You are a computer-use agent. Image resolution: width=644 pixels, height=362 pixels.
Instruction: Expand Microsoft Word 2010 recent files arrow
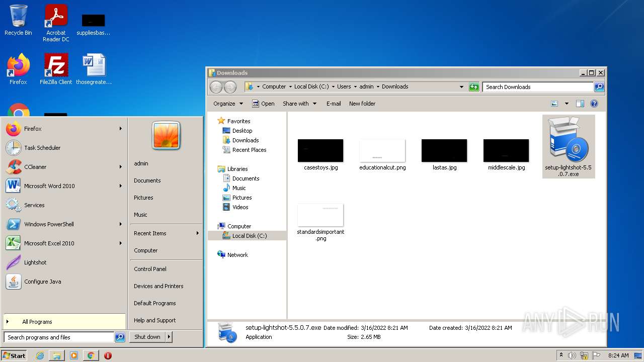click(121, 186)
